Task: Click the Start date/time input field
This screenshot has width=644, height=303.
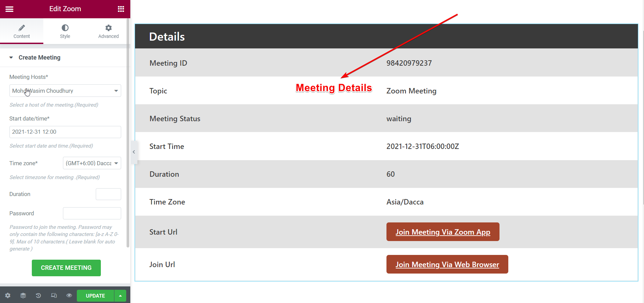Action: pos(65,132)
